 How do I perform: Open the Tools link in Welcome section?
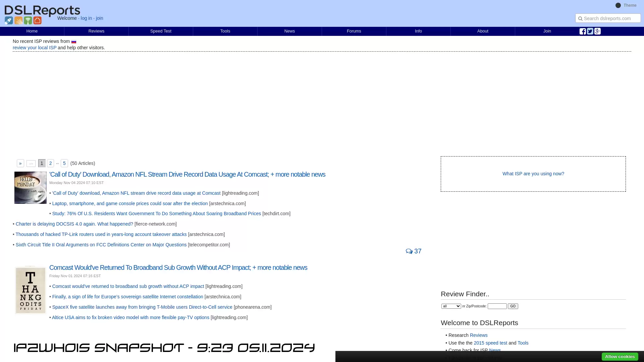tap(523, 343)
